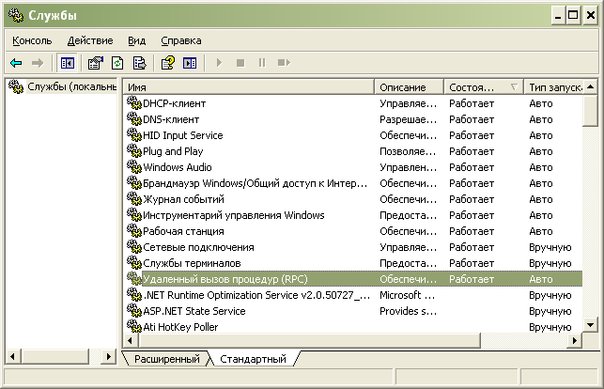The height and width of the screenshot is (389, 604).
Task: Select the ASP.NET State Service name
Action: pyautogui.click(x=194, y=311)
